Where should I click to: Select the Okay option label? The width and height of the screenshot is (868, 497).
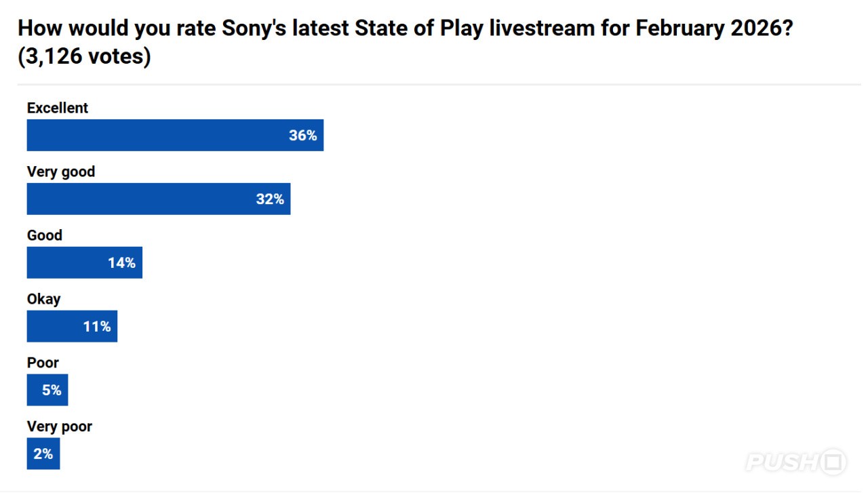(43, 299)
